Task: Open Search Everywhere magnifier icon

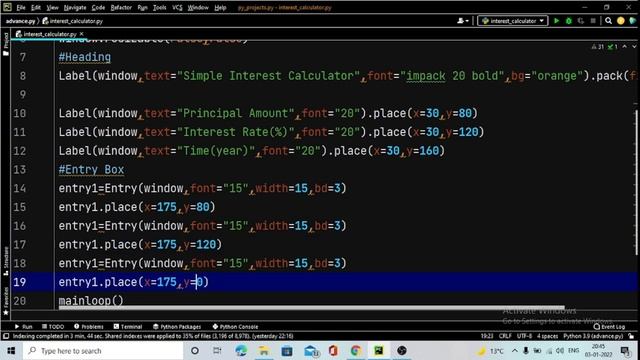Action: coord(608,21)
